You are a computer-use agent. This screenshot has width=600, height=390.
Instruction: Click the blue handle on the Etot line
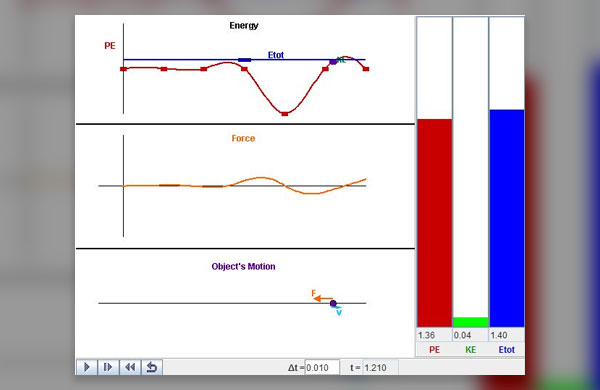[245, 60]
